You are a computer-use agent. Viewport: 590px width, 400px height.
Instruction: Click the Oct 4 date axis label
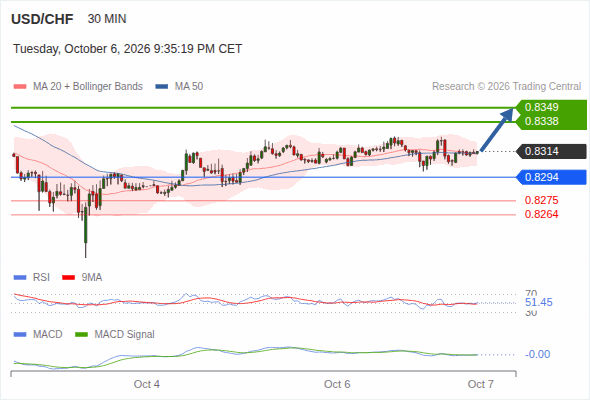pos(147,384)
